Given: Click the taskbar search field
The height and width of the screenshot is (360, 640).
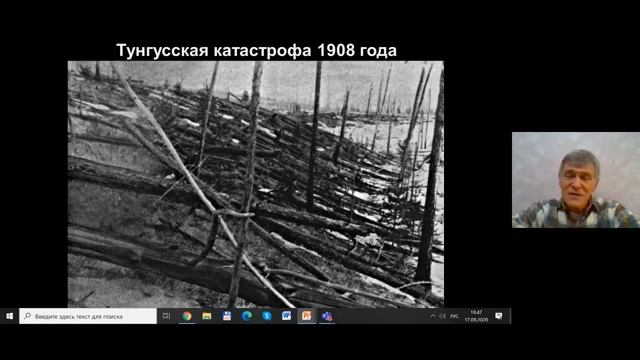Looking at the screenshot, I should pyautogui.click(x=88, y=316).
